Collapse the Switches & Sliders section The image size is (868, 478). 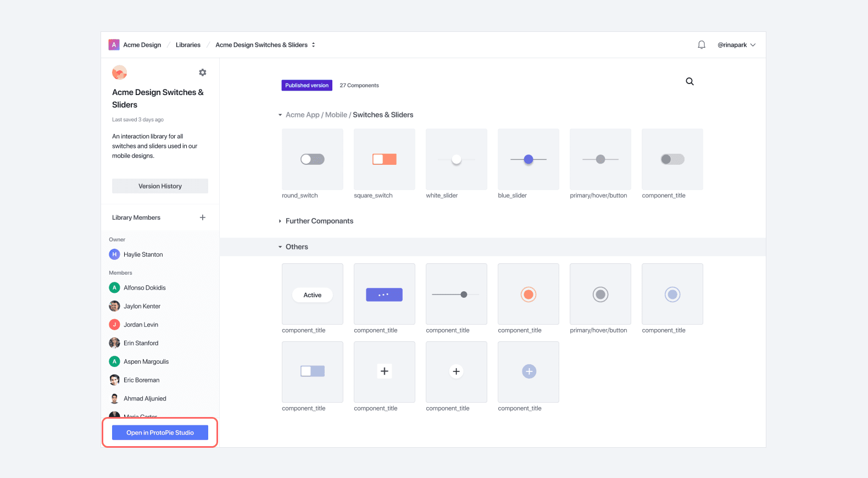280,115
